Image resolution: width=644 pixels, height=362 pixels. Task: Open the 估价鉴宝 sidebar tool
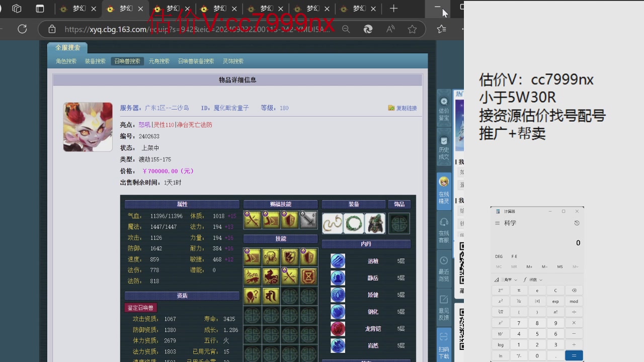[x=444, y=108]
